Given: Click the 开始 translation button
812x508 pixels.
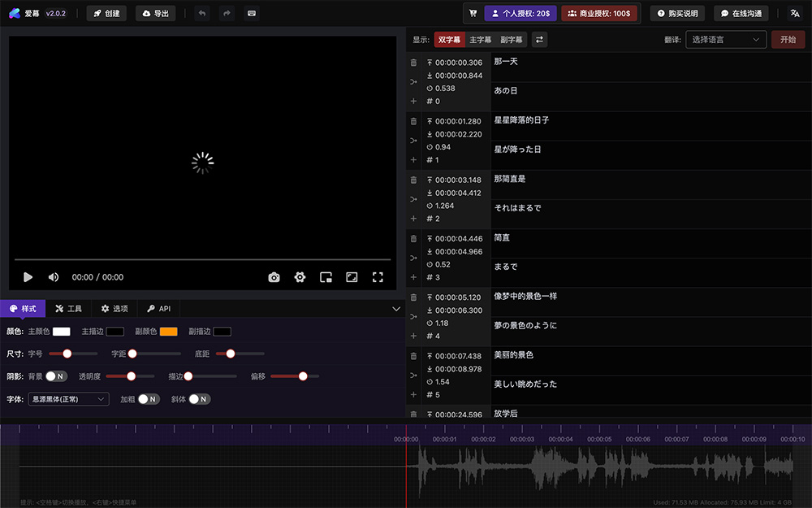Looking at the screenshot, I should [788, 39].
